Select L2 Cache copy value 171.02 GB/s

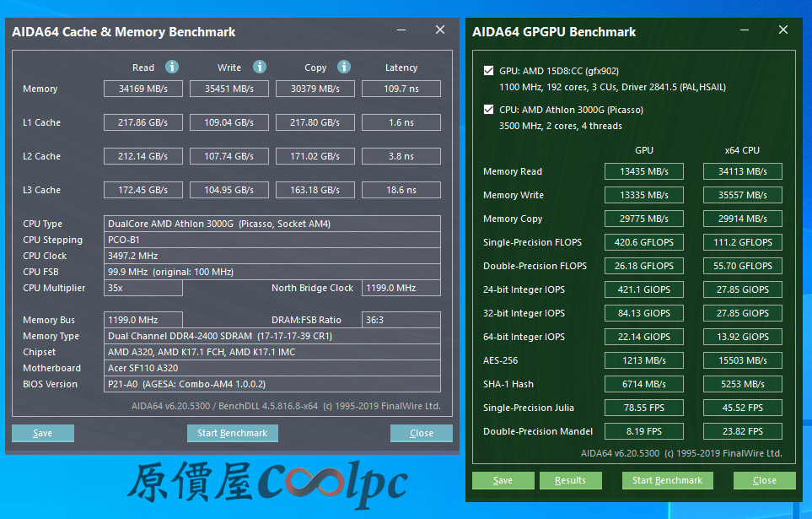pyautogui.click(x=315, y=156)
